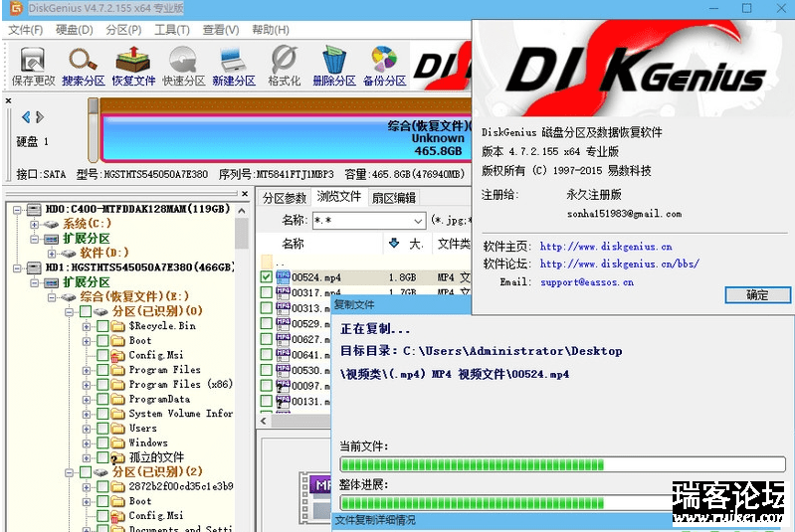This screenshot has width=795, height=532.
Task: Click the $Recycle.Bin folder icon
Action: click(118, 326)
